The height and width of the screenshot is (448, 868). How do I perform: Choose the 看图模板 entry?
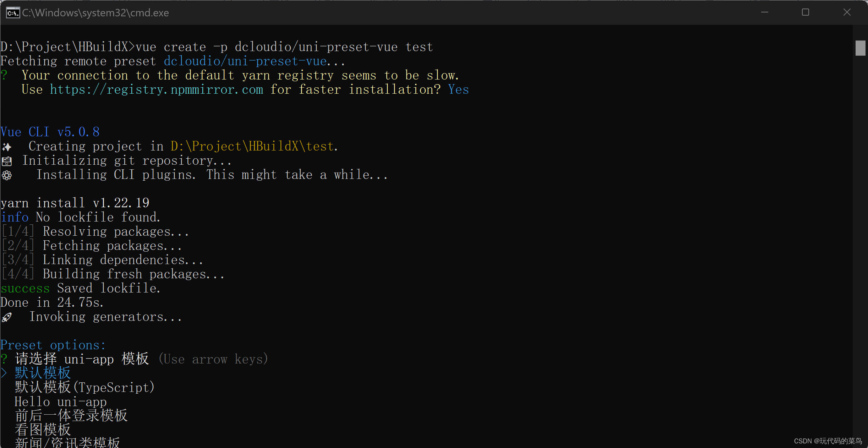(43, 430)
